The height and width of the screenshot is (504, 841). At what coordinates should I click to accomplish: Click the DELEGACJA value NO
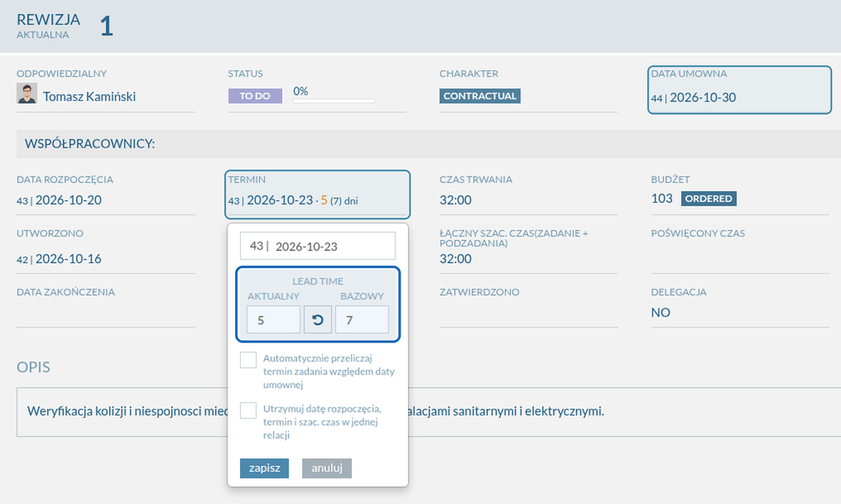tap(661, 313)
